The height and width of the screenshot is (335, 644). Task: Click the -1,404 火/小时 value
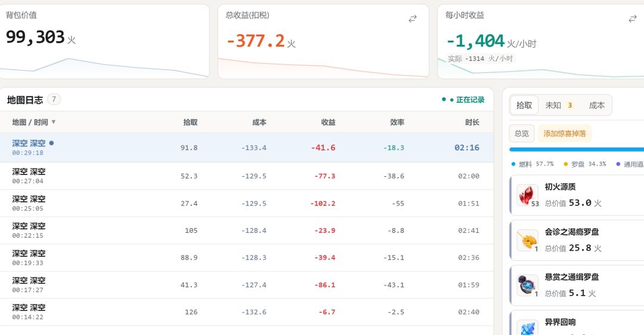(491, 41)
